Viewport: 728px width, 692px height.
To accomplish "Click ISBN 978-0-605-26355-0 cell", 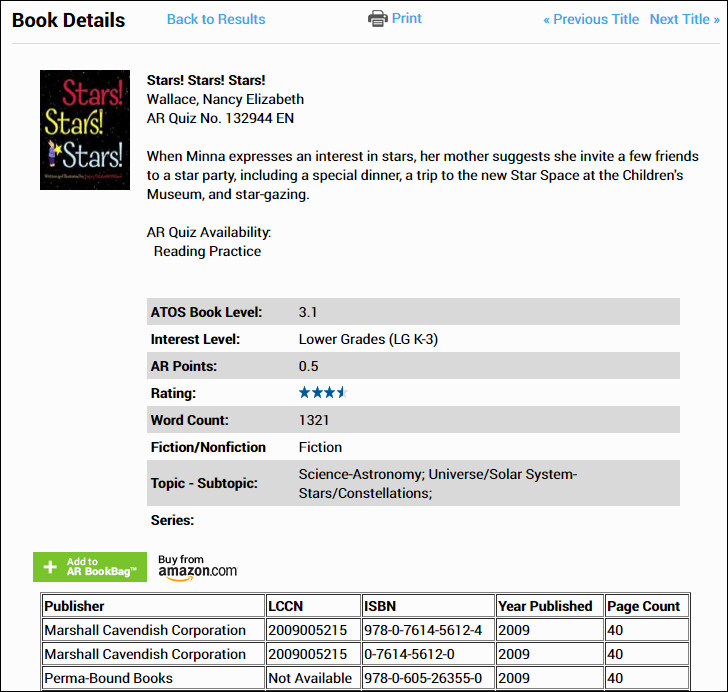I will click(x=429, y=678).
